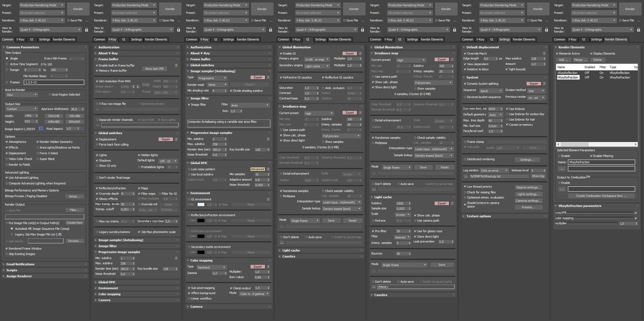This screenshot has height=321, width=644.
Task: Click the browse icon next to Save File
Action: 86,20
